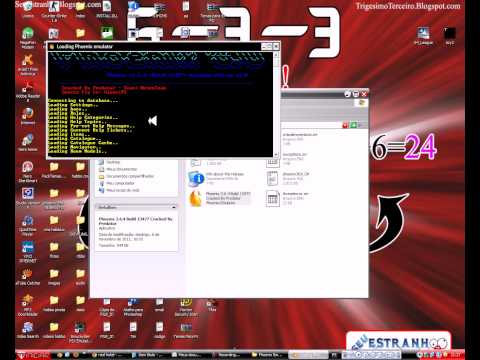The image size is (480, 360).
Task: Select the codigo text file on the desktop
Action: tap(159, 330)
